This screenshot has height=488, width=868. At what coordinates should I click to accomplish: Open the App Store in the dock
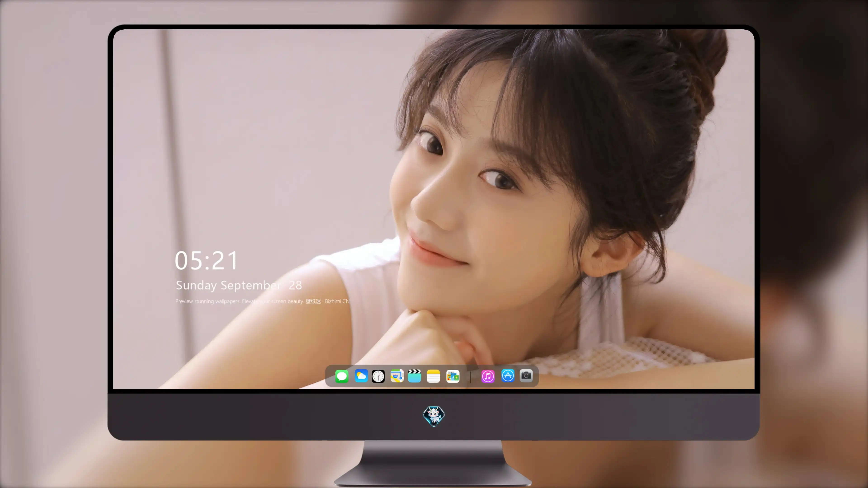(x=508, y=375)
